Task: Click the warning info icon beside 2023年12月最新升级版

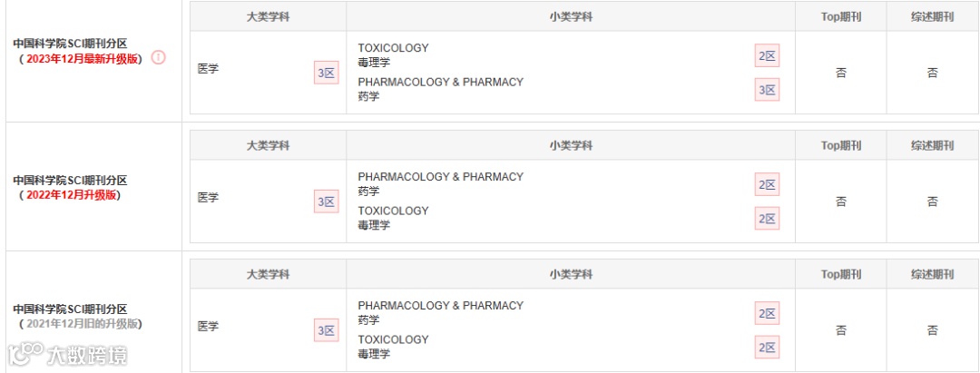Action: (x=159, y=57)
